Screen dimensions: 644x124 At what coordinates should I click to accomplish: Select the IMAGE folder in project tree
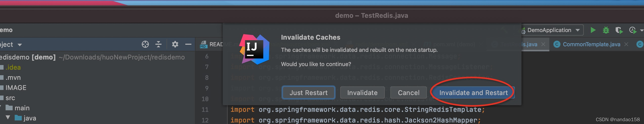coord(16,88)
